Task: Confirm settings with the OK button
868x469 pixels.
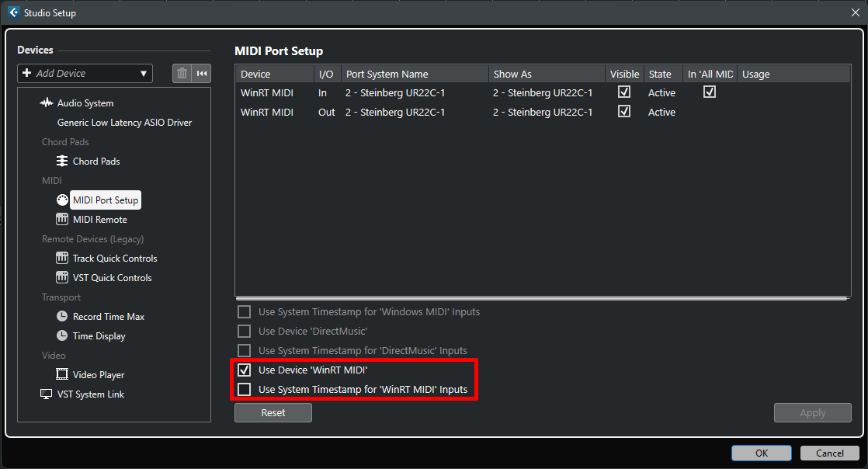Action: [761, 453]
